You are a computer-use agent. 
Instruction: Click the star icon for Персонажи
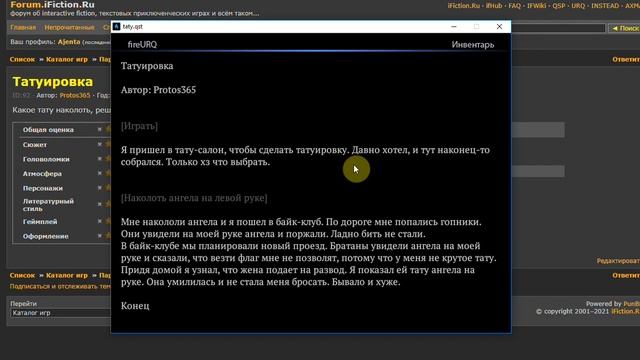tap(108, 188)
